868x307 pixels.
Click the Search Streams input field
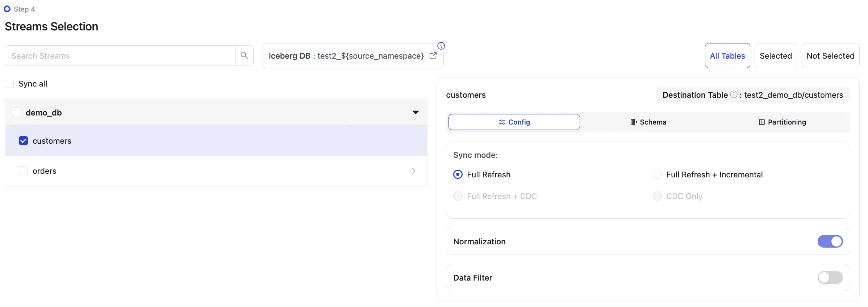tap(120, 56)
